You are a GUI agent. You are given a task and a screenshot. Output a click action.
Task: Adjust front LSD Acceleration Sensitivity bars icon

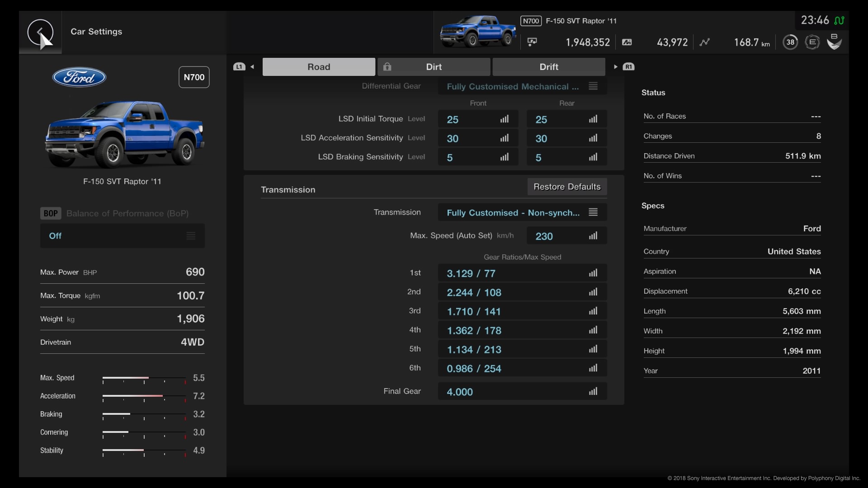pos(504,138)
